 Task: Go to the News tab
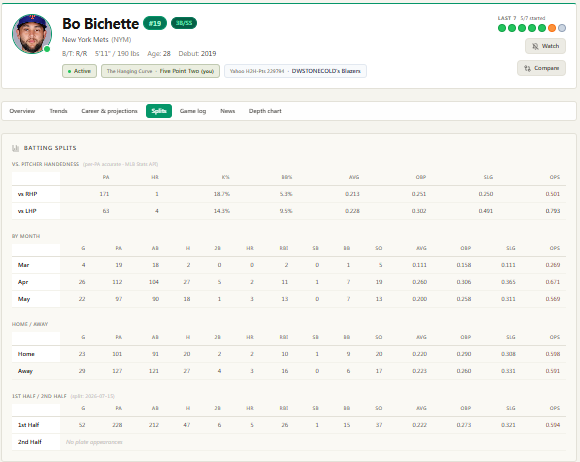tap(227, 111)
